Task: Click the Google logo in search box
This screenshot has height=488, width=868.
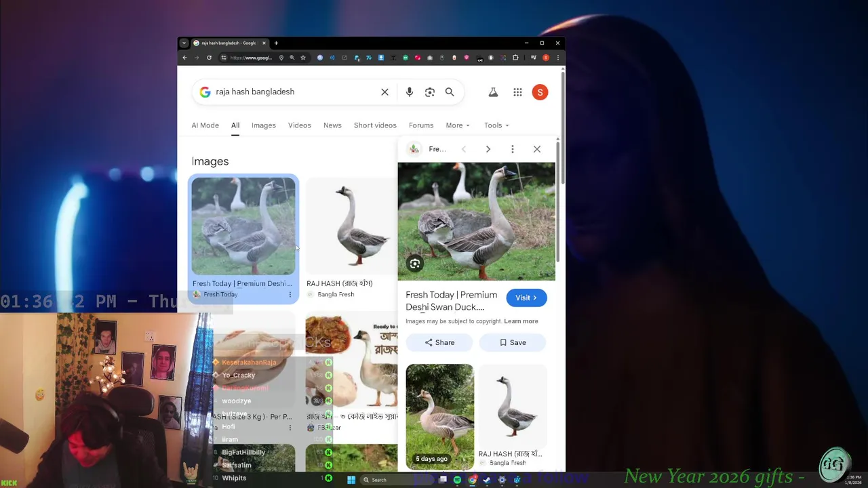Action: 205,92
